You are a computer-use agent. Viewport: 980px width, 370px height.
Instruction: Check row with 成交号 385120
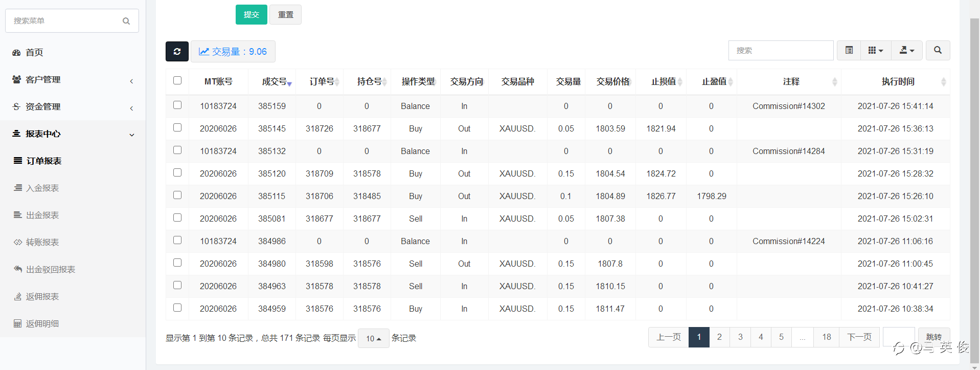177,172
